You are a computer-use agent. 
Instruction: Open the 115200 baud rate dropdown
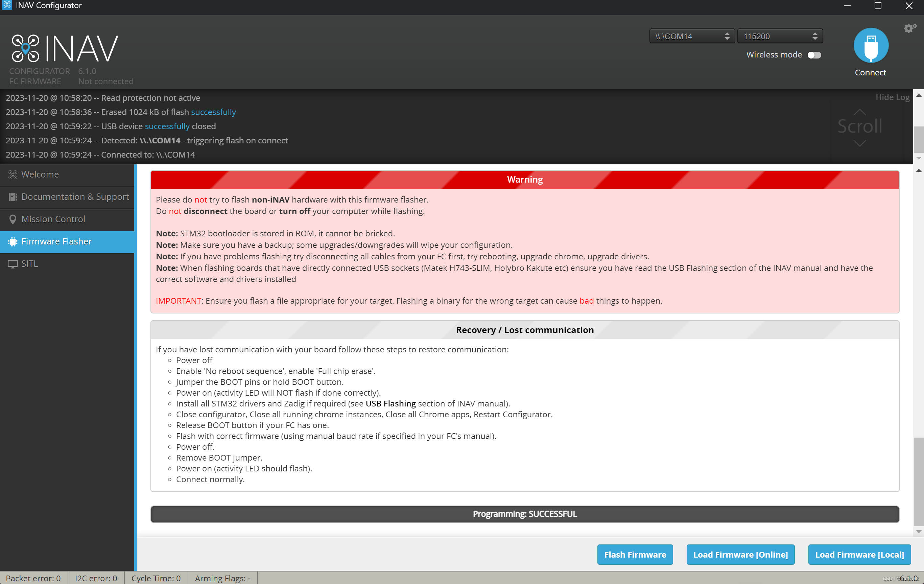(x=780, y=37)
